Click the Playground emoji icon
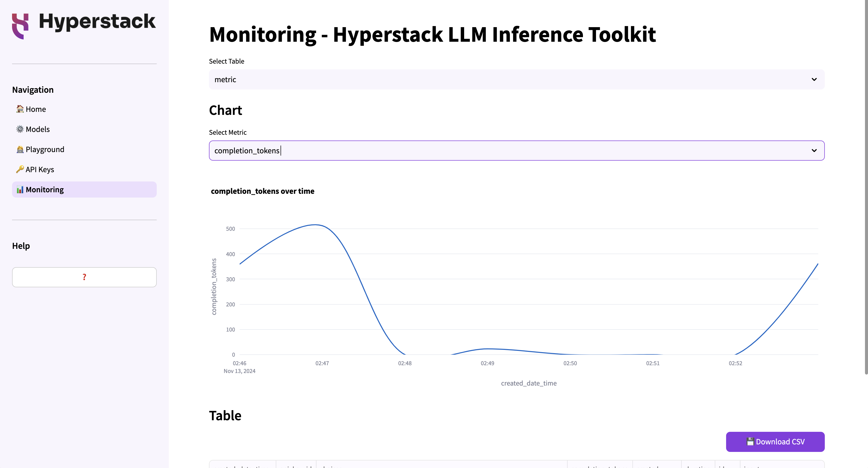Screen dimensions: 868x468 pos(20,149)
